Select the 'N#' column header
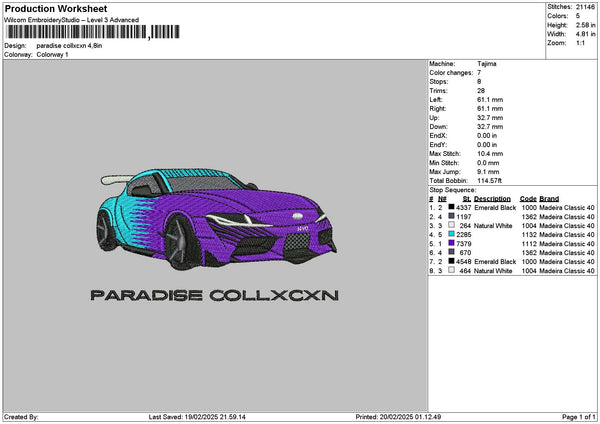600x424 pixels. (x=442, y=199)
